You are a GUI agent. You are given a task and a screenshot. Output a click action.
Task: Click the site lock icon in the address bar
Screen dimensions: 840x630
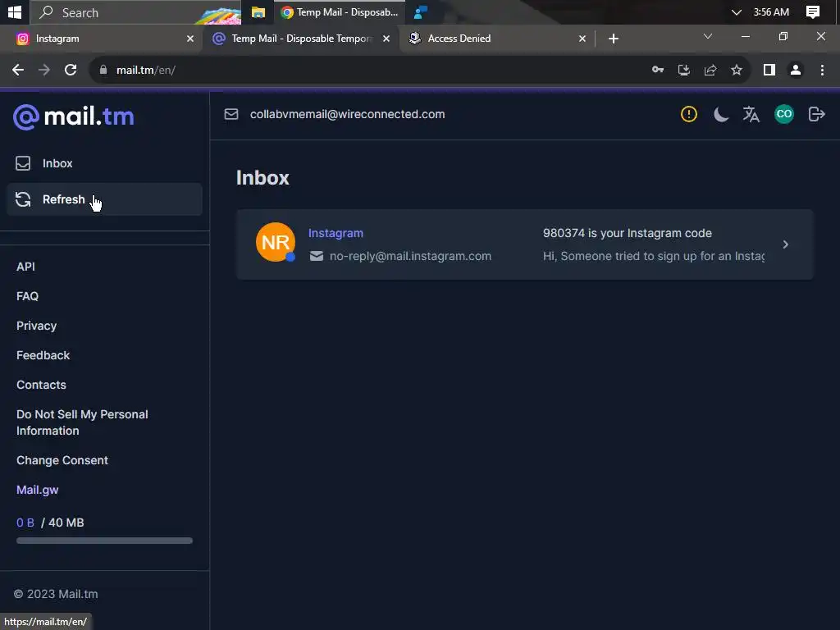[103, 70]
